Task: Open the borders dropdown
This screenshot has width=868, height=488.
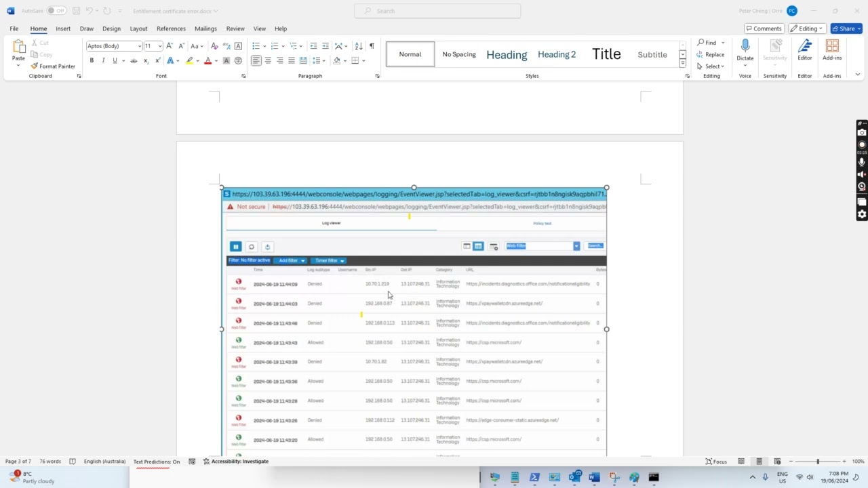Action: coord(364,60)
